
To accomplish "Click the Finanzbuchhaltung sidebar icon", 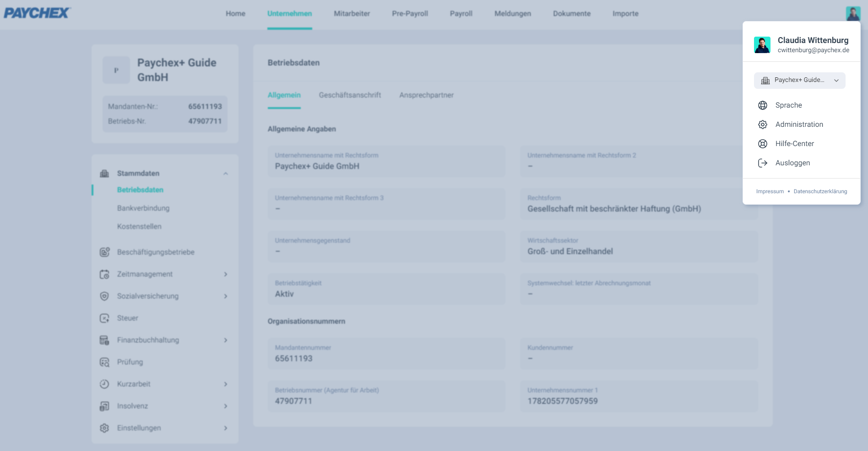I will click(104, 340).
